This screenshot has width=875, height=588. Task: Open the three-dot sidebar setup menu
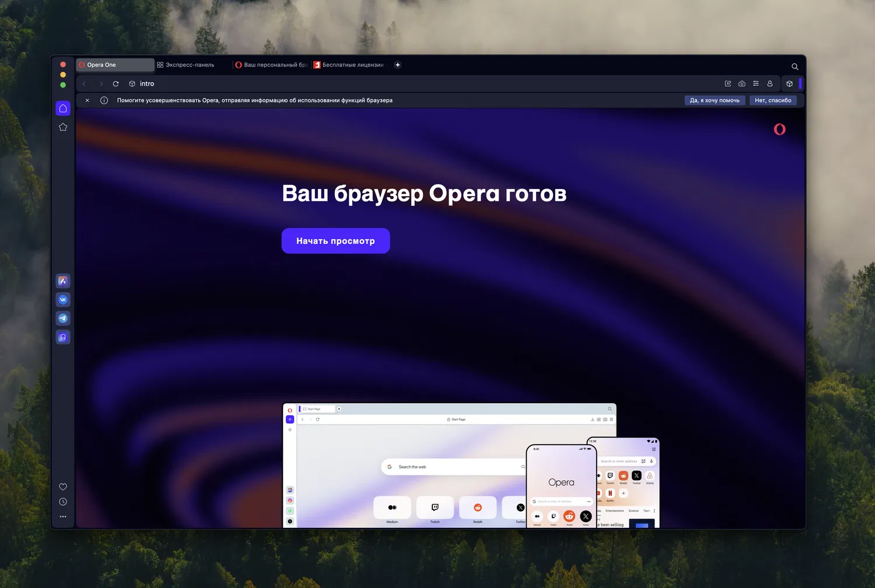[63, 517]
